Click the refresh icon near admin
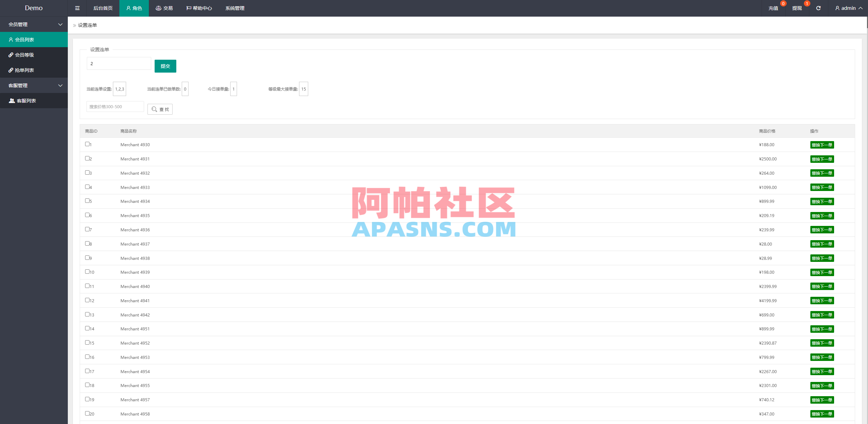The width and height of the screenshot is (868, 424). coord(818,8)
